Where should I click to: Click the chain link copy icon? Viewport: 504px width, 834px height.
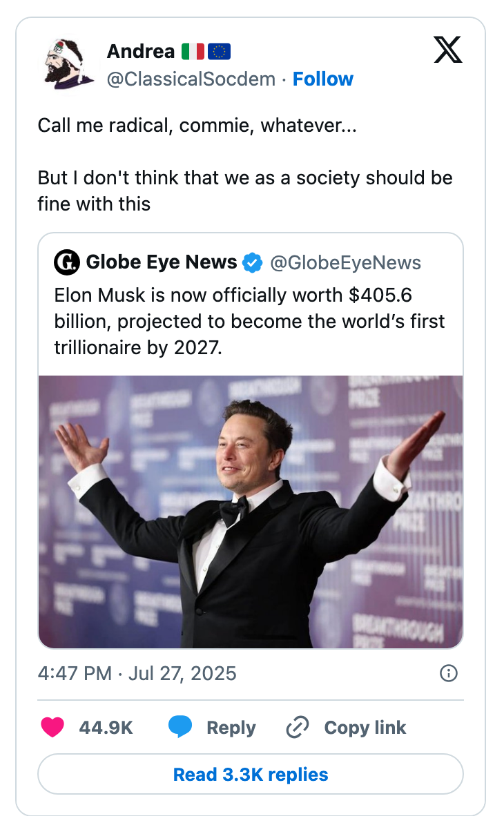[297, 727]
